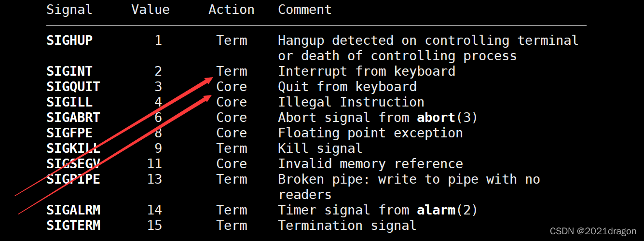Click the Core action for SIGILL
The image size is (644, 241).
[x=232, y=102]
